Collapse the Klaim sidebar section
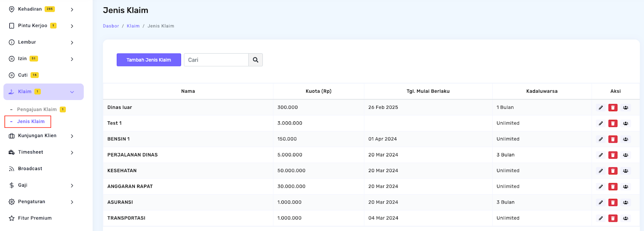Image resolution: width=644 pixels, height=231 pixels. tap(72, 92)
